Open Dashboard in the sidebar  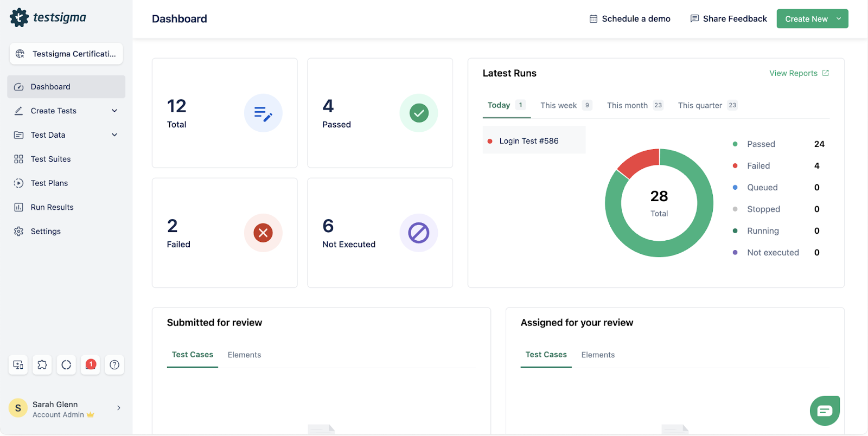(66, 87)
